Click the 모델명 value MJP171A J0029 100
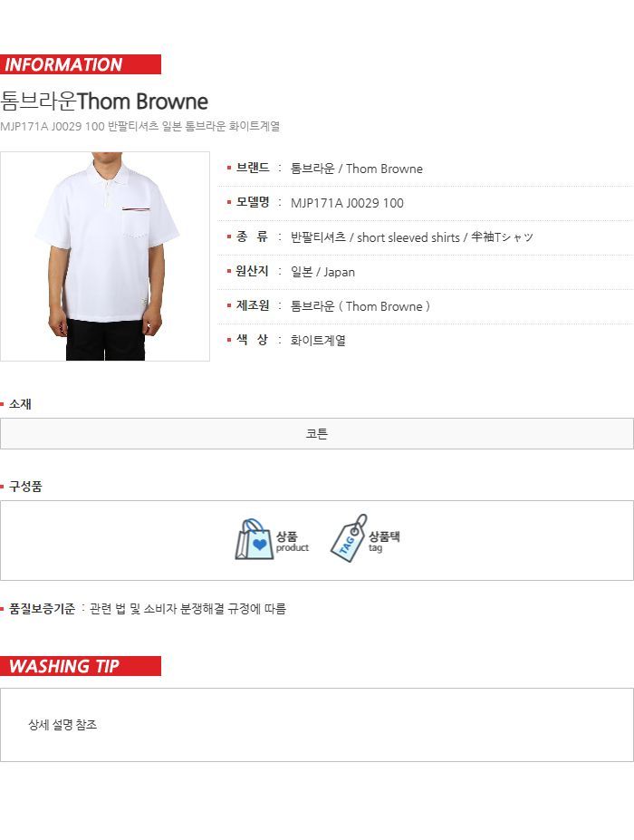634x840 pixels. [x=347, y=203]
